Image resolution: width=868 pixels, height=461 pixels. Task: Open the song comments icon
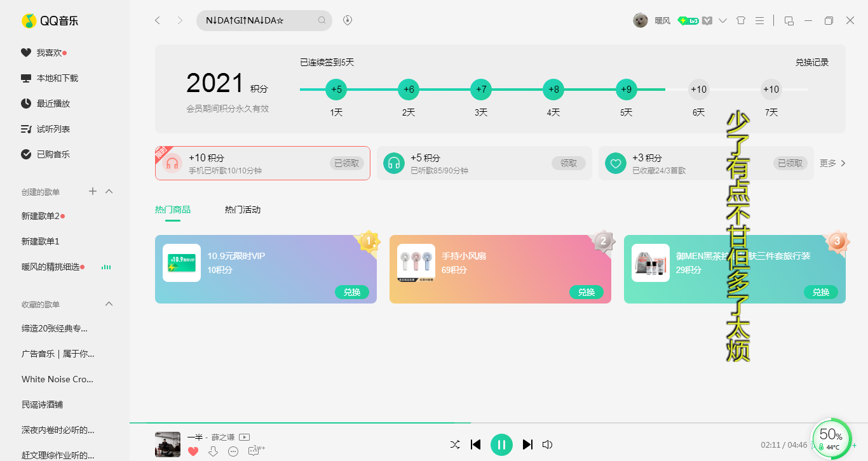tap(255, 451)
